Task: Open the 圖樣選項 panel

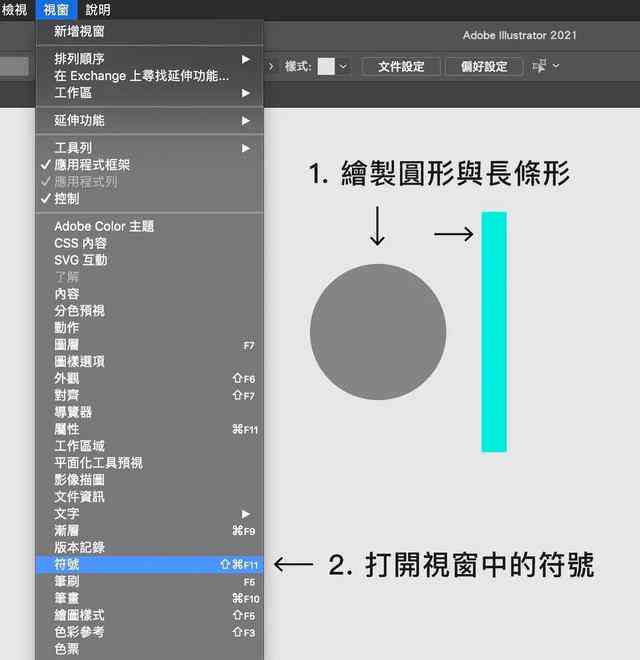Action: (x=149, y=362)
